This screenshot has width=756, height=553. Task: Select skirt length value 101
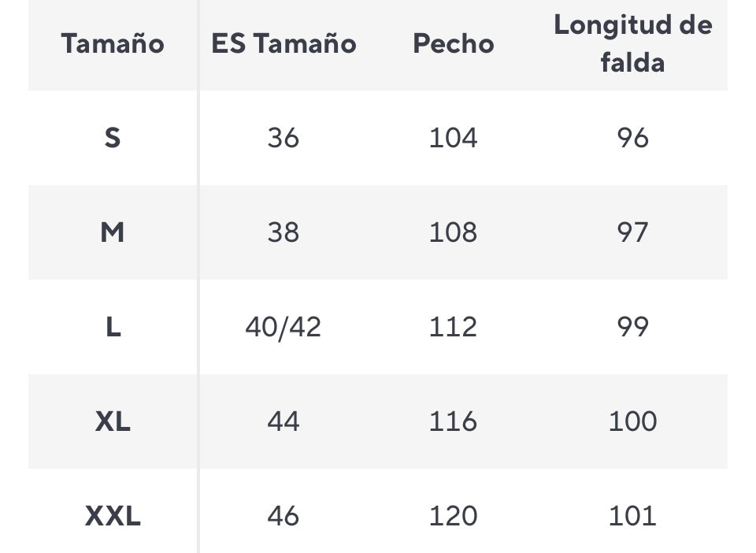point(632,516)
